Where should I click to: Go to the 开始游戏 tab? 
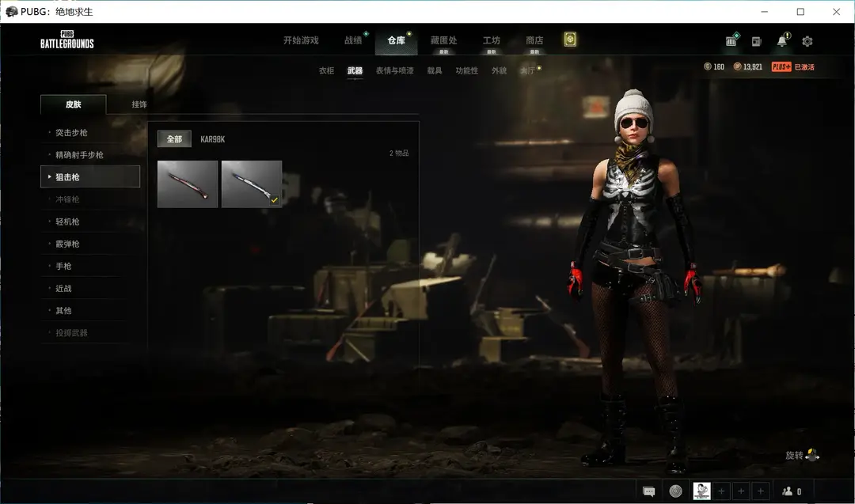pos(301,40)
